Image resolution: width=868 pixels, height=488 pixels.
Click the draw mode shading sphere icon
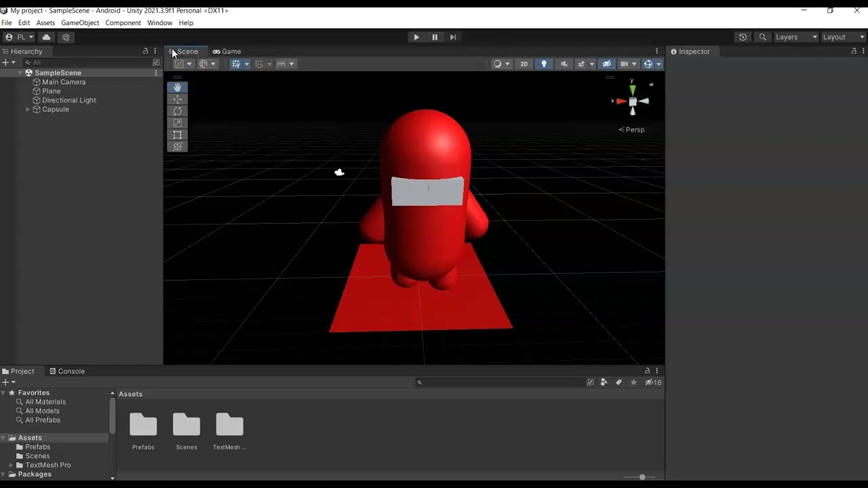click(x=497, y=64)
